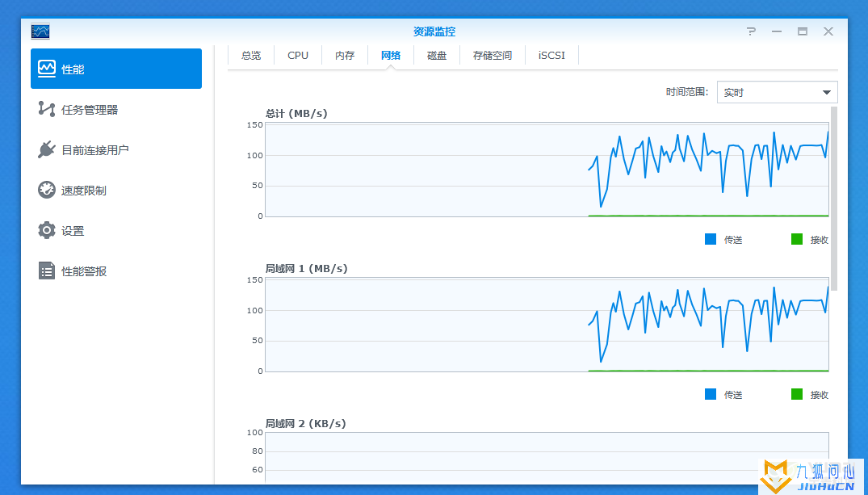Image resolution: width=868 pixels, height=495 pixels.
Task: Open 性能警报 in the sidebar
Action: (116, 271)
